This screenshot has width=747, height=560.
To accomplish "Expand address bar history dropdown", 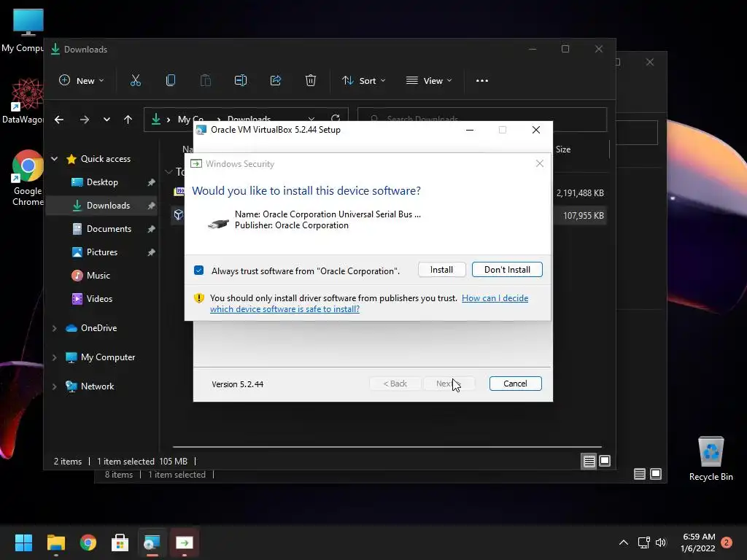I will pyautogui.click(x=311, y=118).
